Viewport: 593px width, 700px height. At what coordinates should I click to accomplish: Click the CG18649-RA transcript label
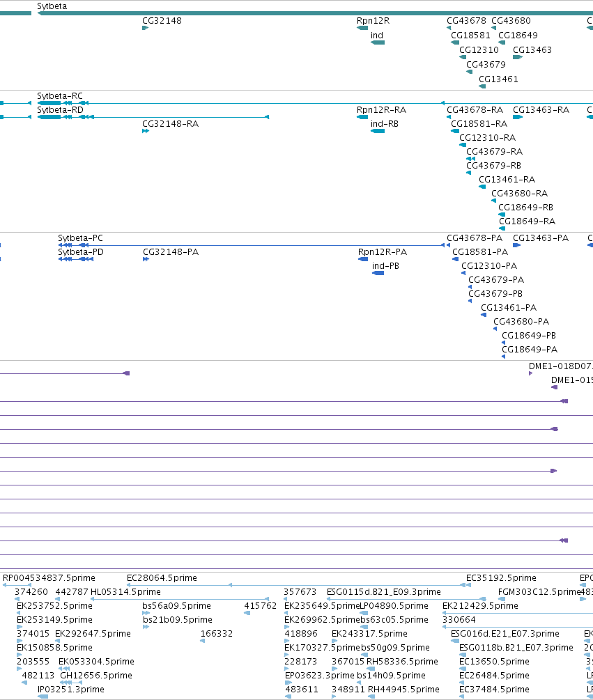pyautogui.click(x=527, y=221)
